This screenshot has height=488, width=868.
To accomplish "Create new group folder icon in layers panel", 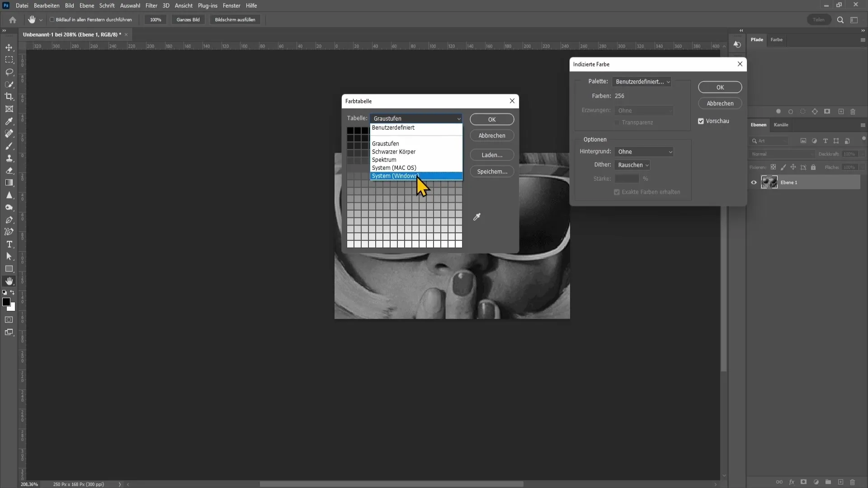I will point(828,482).
